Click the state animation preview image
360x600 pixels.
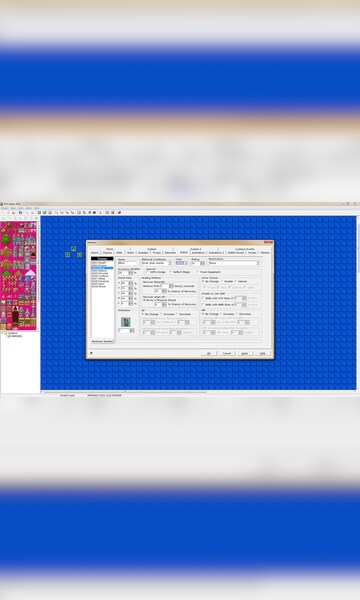[x=125, y=322]
